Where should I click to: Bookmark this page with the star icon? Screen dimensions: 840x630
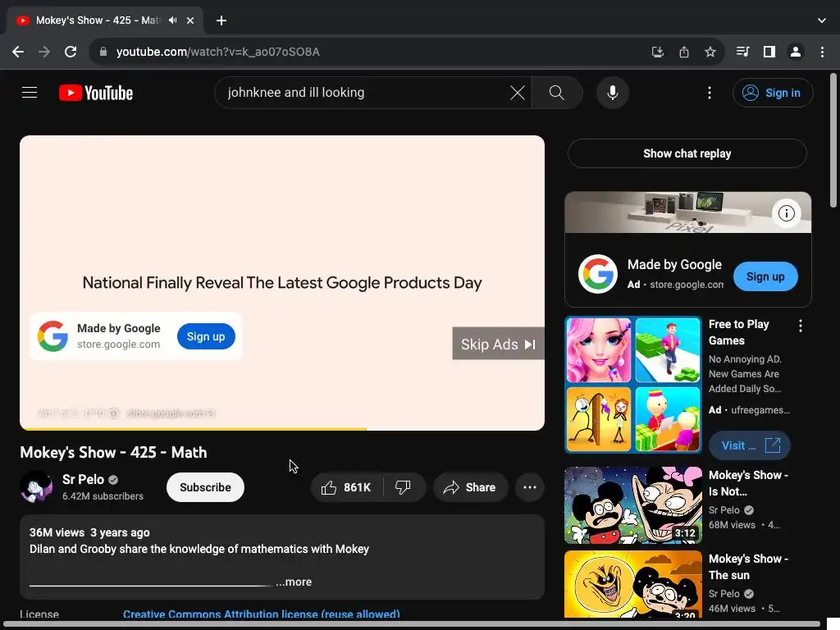(710, 52)
